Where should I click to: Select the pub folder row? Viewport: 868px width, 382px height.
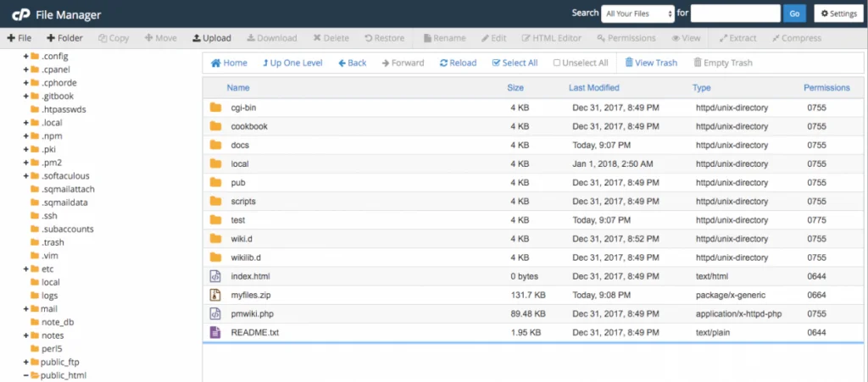coord(533,182)
